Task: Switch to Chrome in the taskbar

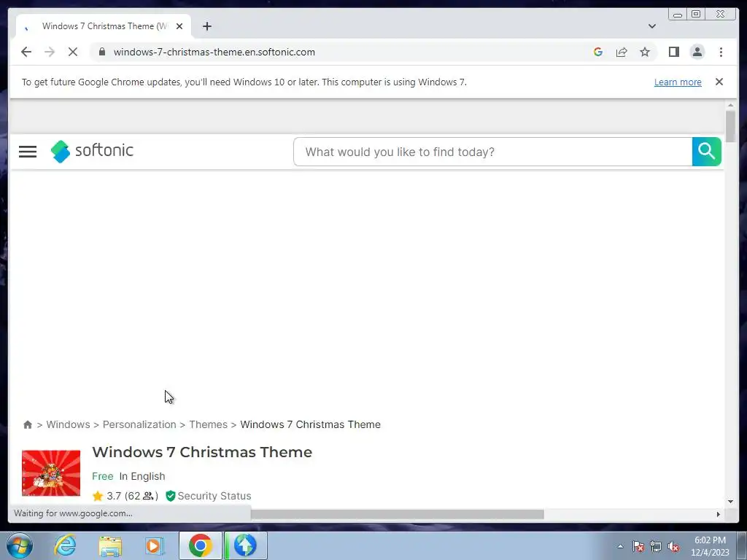Action: [200, 545]
